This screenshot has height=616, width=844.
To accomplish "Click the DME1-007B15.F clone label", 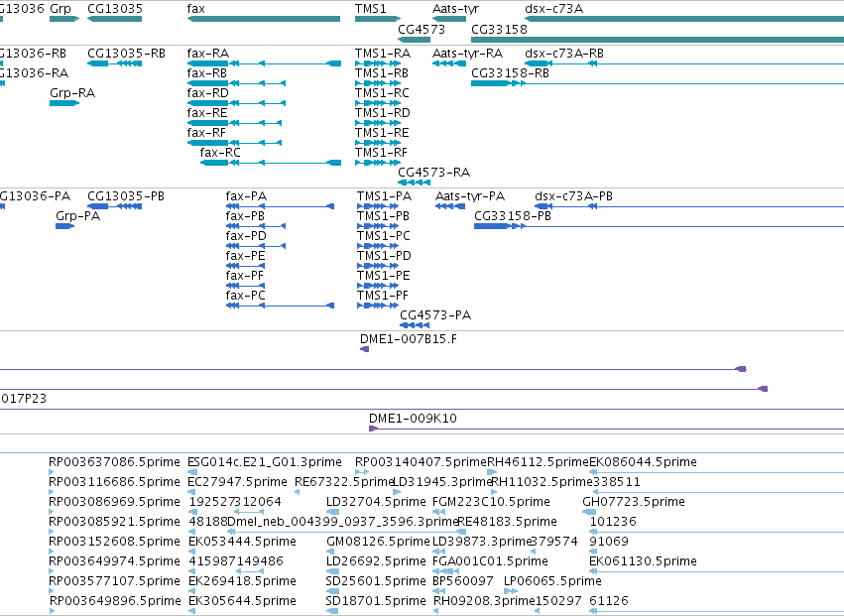I will [x=409, y=339].
